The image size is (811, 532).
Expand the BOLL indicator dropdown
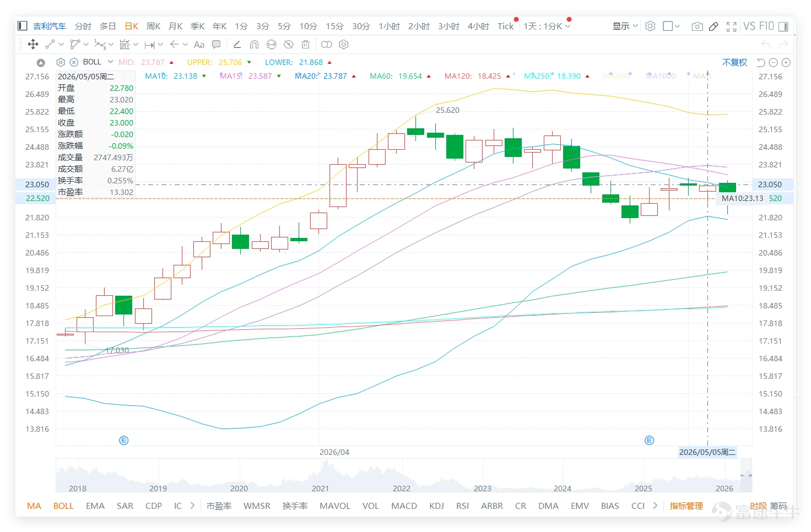point(110,62)
